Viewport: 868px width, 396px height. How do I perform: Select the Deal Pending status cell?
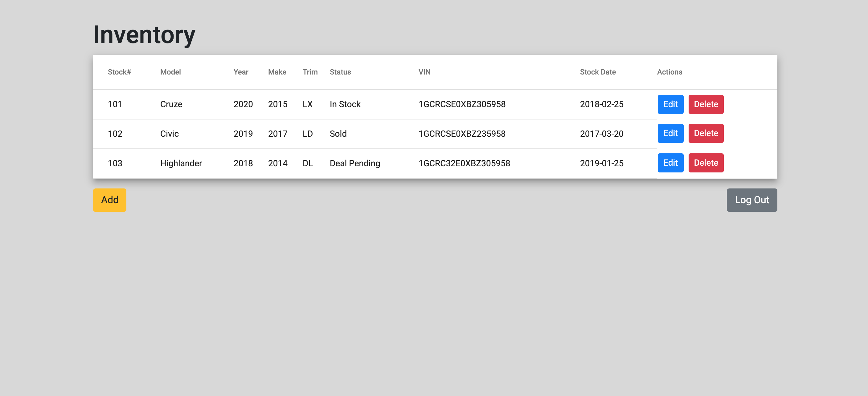click(354, 163)
